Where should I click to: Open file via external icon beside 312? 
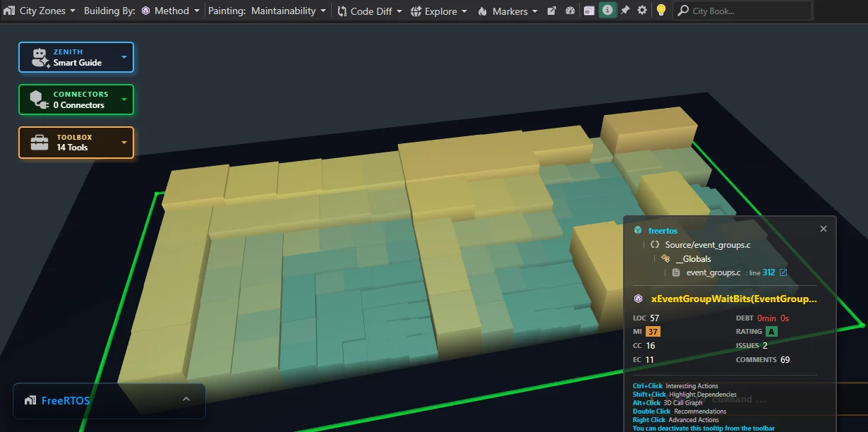click(x=783, y=272)
